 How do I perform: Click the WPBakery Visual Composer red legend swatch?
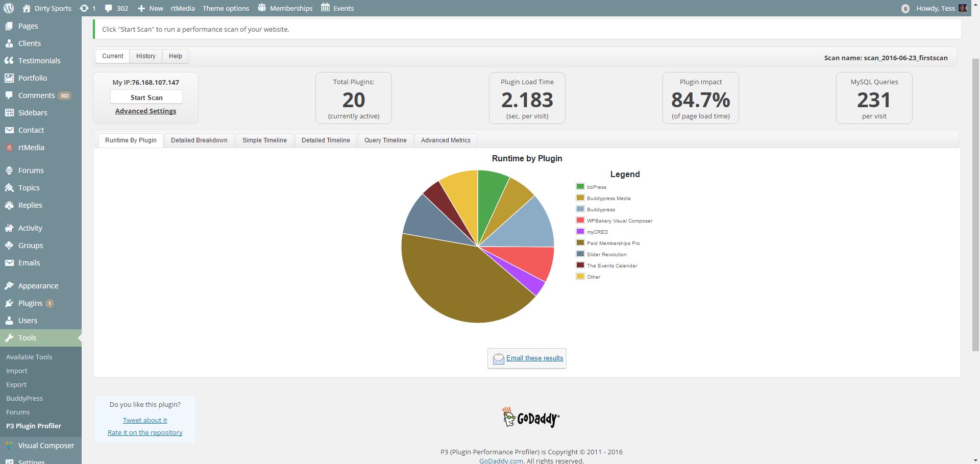(x=580, y=220)
